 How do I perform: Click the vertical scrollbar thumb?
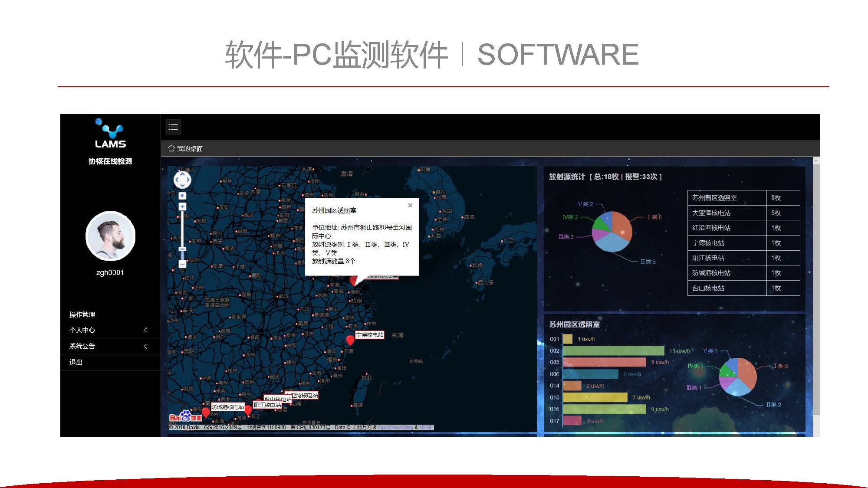pos(816,290)
